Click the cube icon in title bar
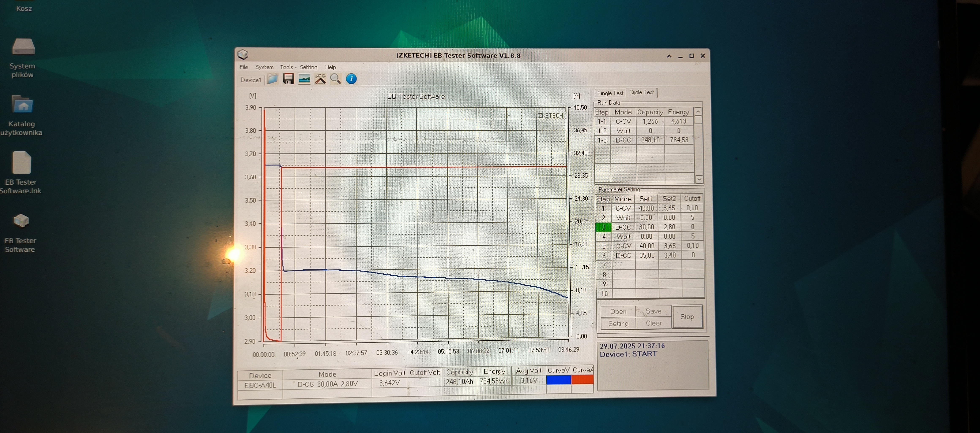The width and height of the screenshot is (980, 433). 243,55
